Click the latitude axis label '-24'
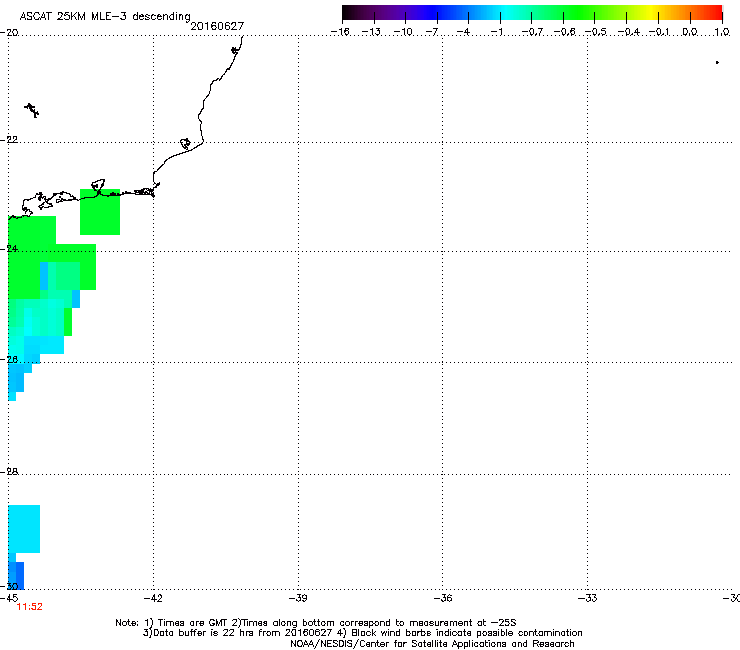 tap(9, 249)
